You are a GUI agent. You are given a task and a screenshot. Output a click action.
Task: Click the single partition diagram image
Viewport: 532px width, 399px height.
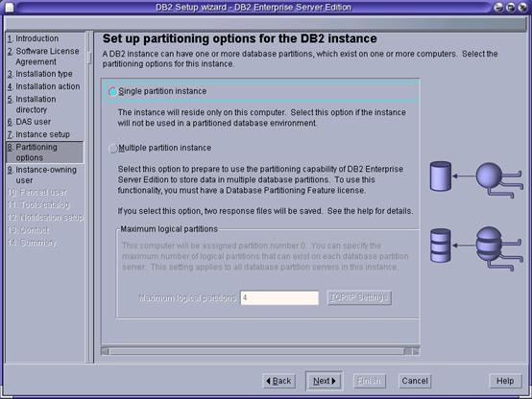(476, 180)
